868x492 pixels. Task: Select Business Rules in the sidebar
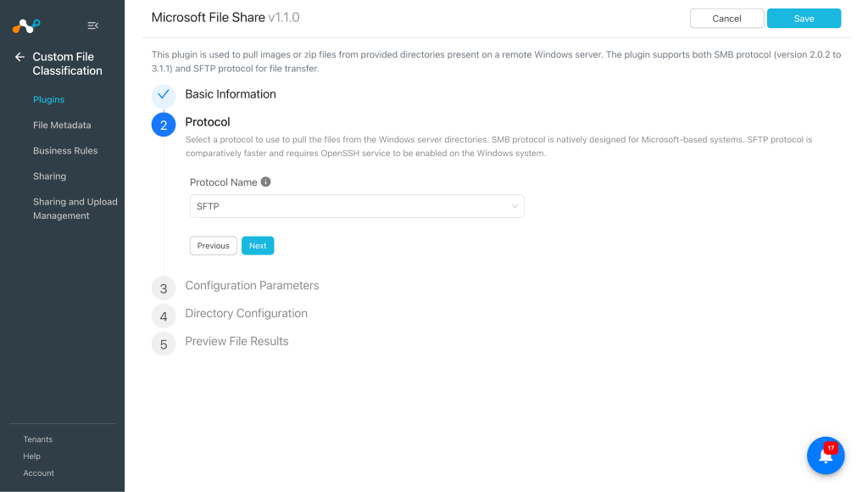pyautogui.click(x=65, y=151)
